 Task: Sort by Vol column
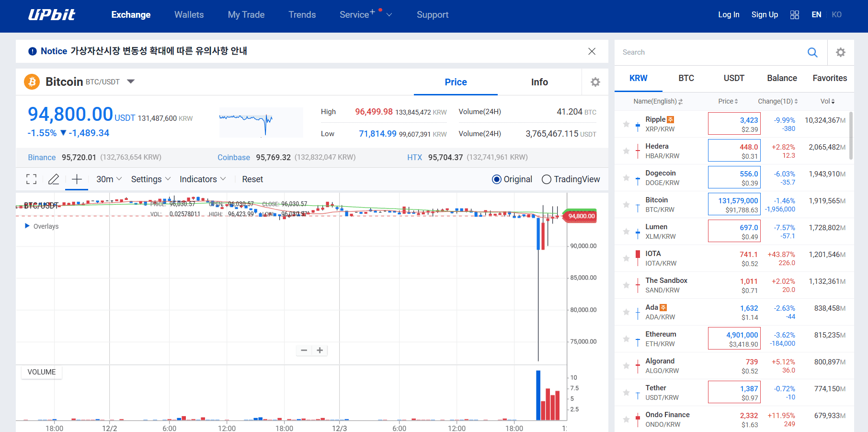click(x=828, y=101)
